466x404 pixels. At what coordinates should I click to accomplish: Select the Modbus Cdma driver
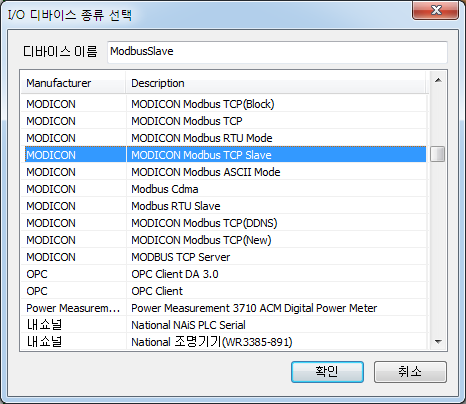coord(224,189)
